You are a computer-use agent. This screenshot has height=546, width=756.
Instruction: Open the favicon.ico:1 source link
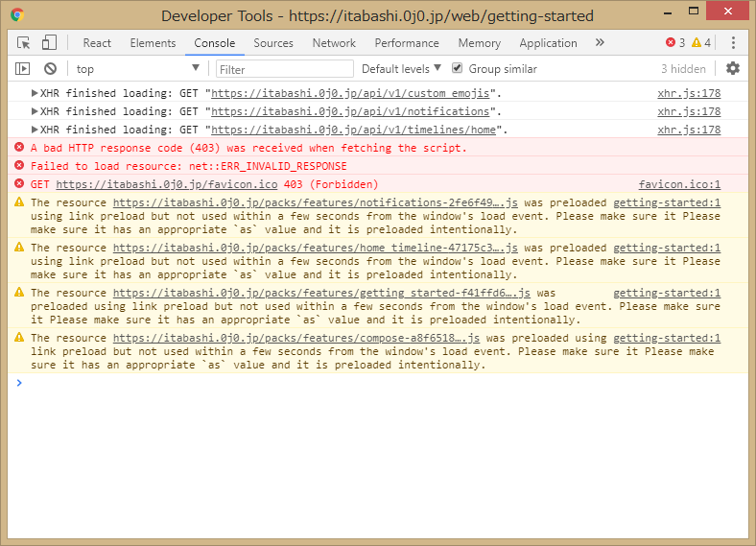pyautogui.click(x=679, y=184)
